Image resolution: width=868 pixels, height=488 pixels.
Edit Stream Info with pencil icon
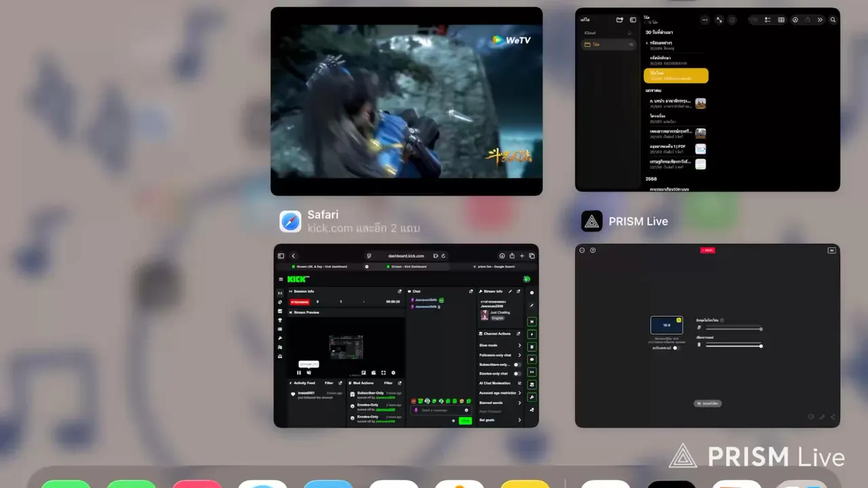coord(510,291)
